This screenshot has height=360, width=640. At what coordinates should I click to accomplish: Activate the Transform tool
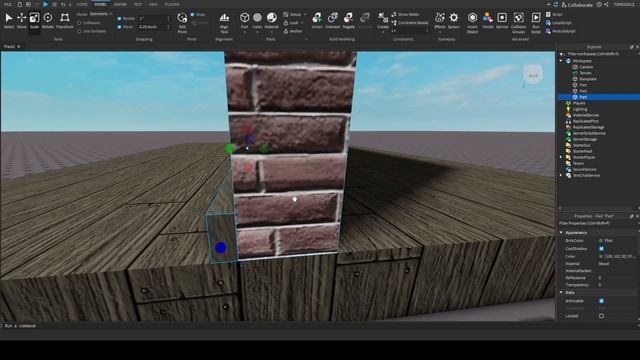[64, 20]
